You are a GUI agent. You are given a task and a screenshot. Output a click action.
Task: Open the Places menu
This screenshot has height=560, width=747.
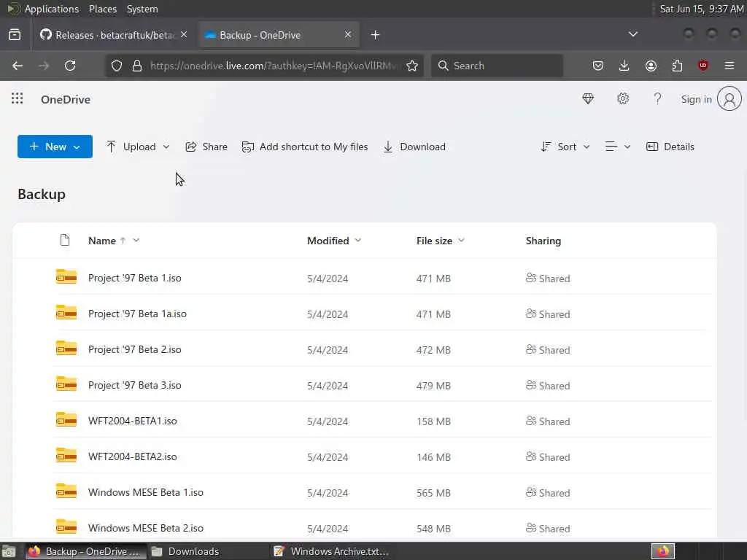tap(103, 9)
